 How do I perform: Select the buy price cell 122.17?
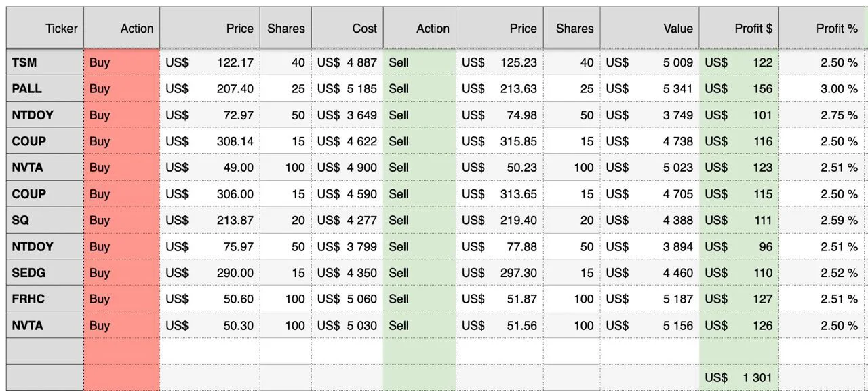pyautogui.click(x=210, y=62)
